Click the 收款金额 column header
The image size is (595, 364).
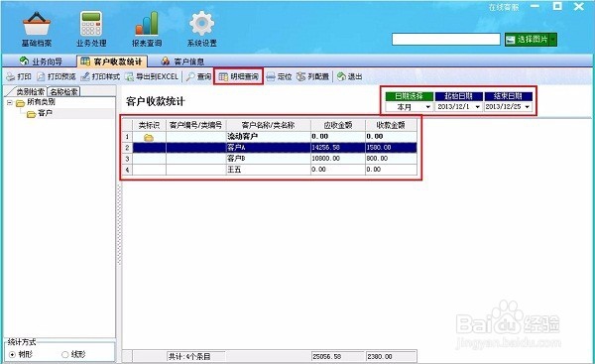tap(391, 125)
